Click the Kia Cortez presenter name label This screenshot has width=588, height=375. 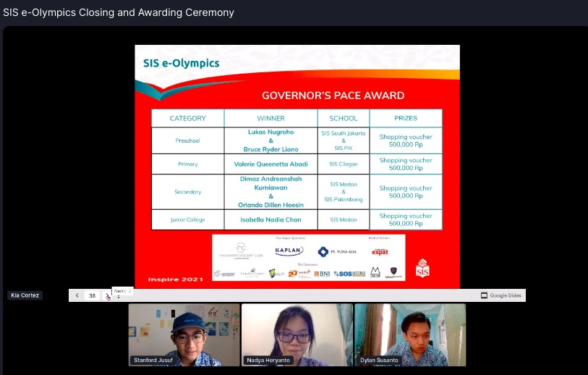coord(25,295)
